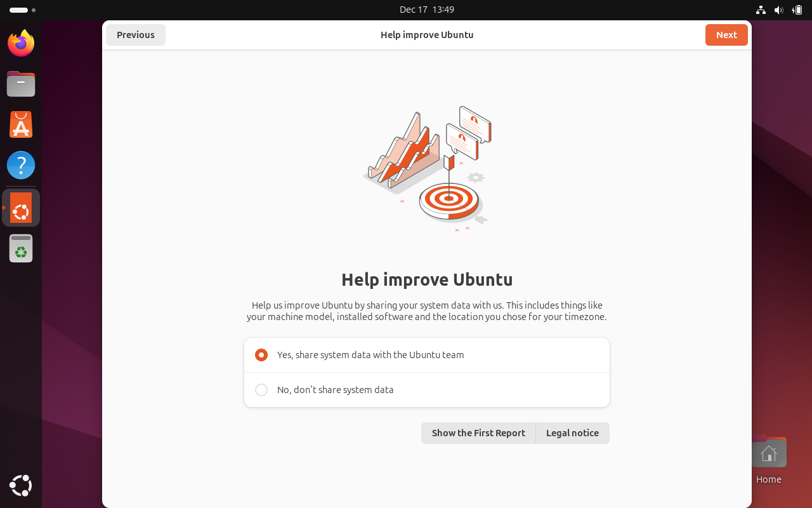This screenshot has width=812, height=508.
Task: Open the Help app in the dock
Action: tap(20, 164)
